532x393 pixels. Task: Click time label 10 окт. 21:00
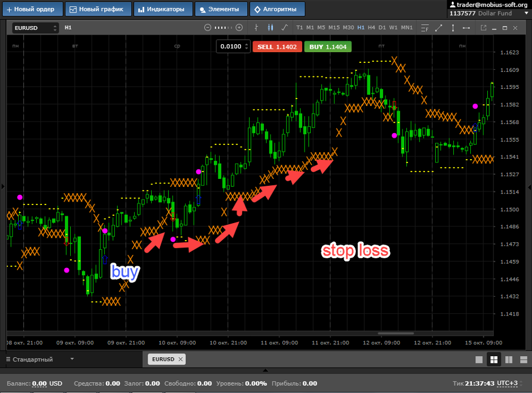[x=228, y=343]
